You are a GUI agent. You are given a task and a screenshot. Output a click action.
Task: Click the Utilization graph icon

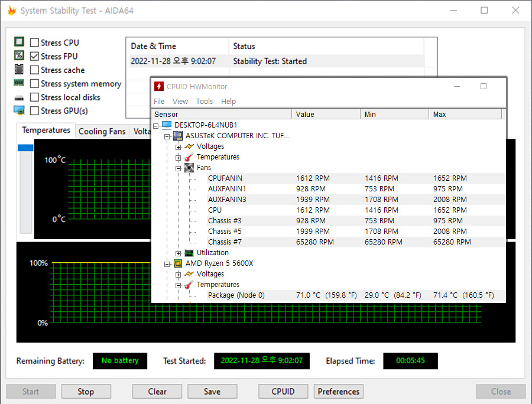pyautogui.click(x=189, y=253)
